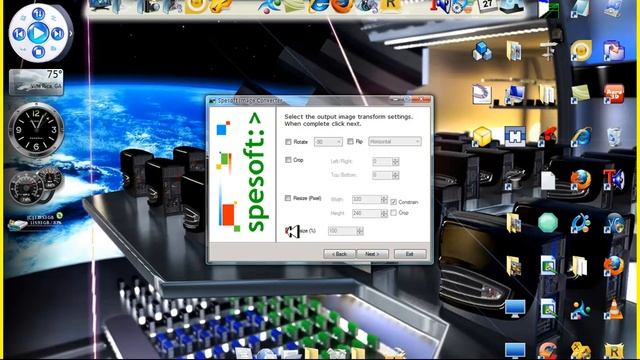Click the Height value spinner arrows
Screen dimensions: 640x360
384,213
